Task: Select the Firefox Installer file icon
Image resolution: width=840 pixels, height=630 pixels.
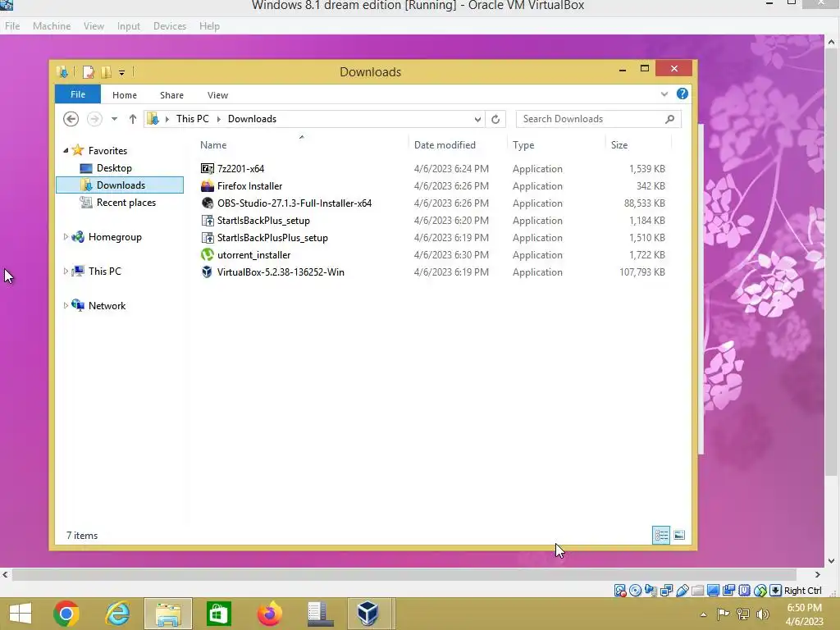Action: click(x=207, y=186)
